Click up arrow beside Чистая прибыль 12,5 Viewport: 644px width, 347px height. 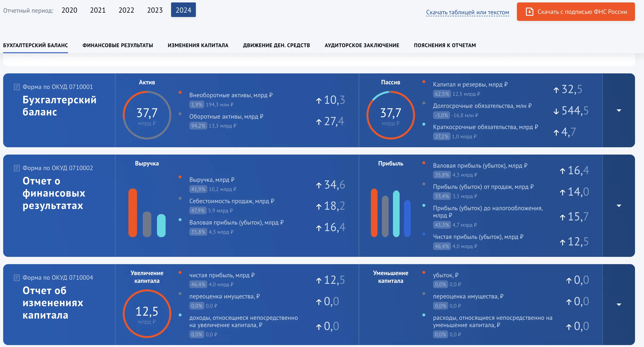(563, 242)
